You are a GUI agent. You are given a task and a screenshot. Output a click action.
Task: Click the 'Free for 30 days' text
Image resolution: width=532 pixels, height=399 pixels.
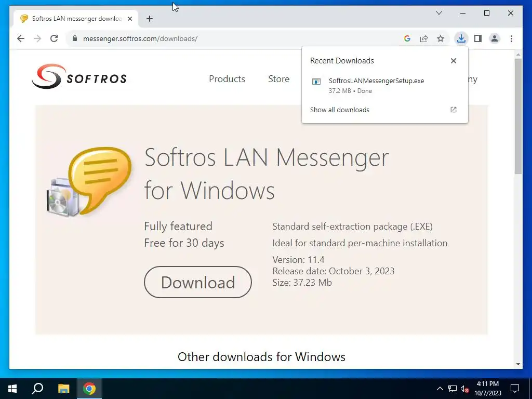tap(184, 243)
